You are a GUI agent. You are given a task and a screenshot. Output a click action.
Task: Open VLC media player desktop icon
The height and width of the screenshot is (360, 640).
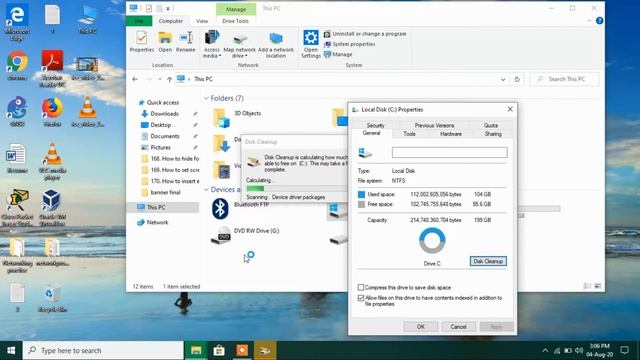click(x=52, y=162)
